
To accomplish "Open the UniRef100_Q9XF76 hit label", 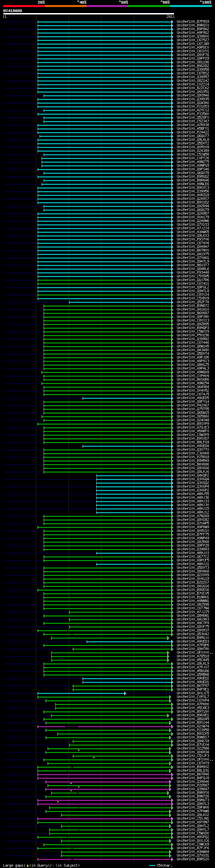I will [x=193, y=55].
